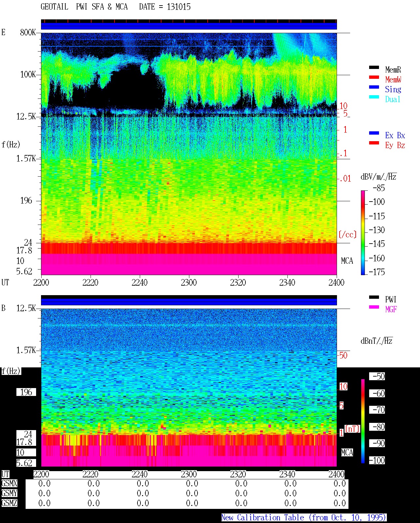Select the 'PWI' legend label
The image size is (420, 523).
[x=391, y=299]
